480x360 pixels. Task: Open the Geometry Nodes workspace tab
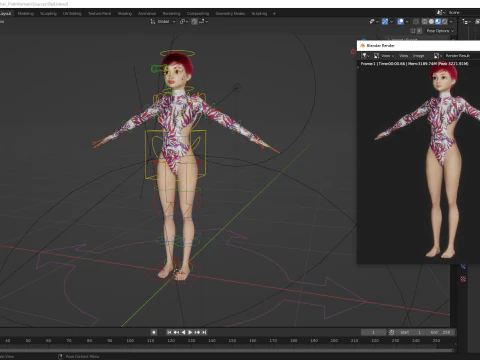tap(230, 14)
